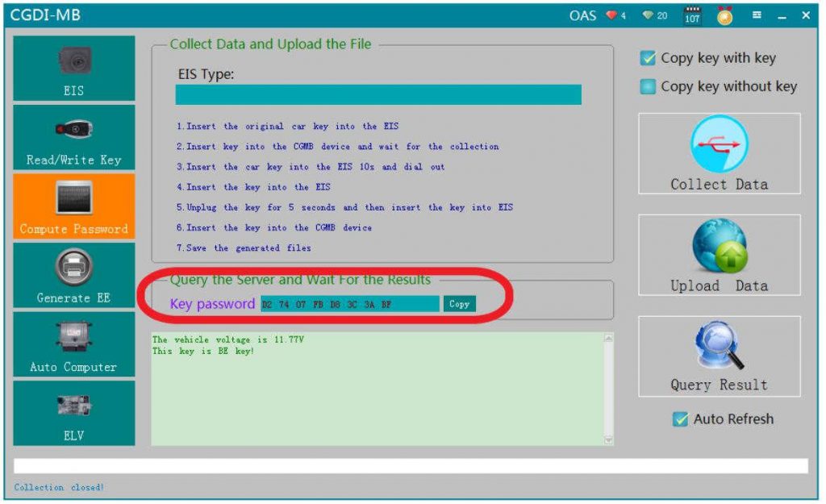The width and height of the screenshot is (826, 504).
Task: Click the 'This key is BE key!' log line
Action: pyautogui.click(x=203, y=352)
